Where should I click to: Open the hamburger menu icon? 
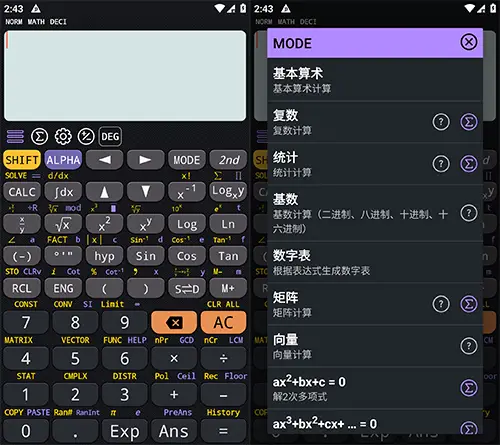(x=15, y=136)
